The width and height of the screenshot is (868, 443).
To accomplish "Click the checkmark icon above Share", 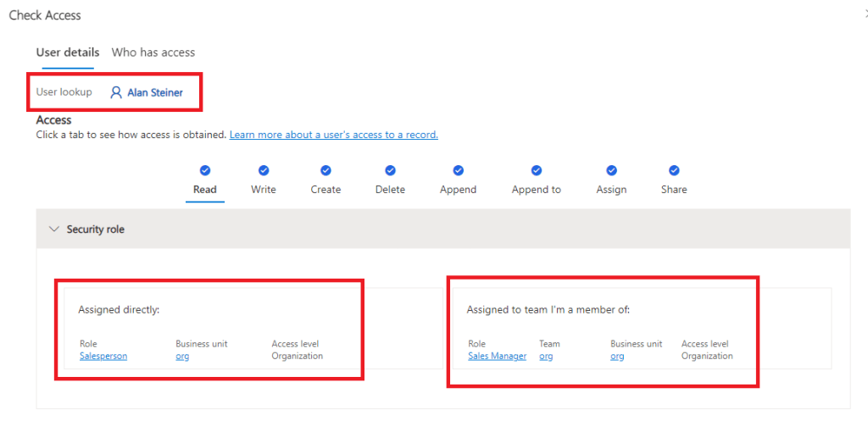I will click(x=674, y=170).
